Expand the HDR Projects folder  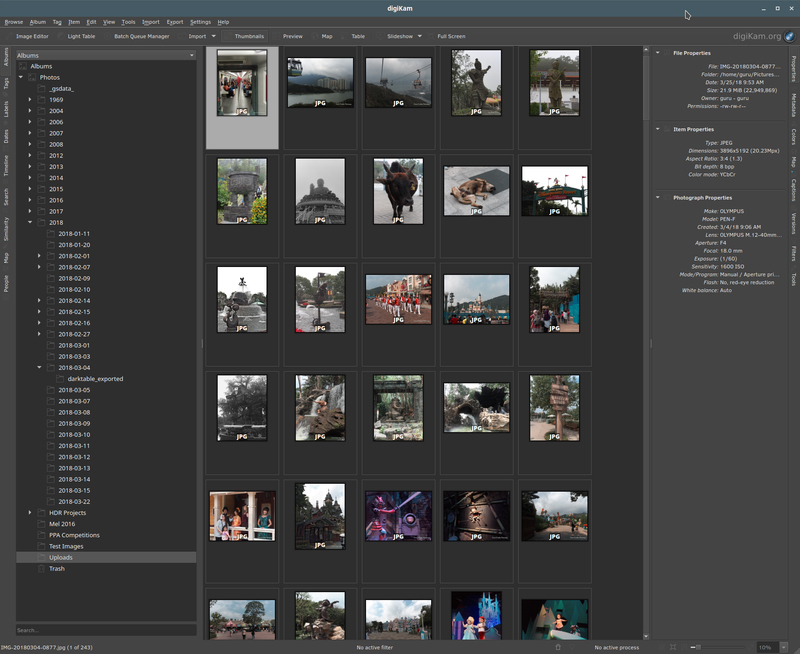click(30, 512)
